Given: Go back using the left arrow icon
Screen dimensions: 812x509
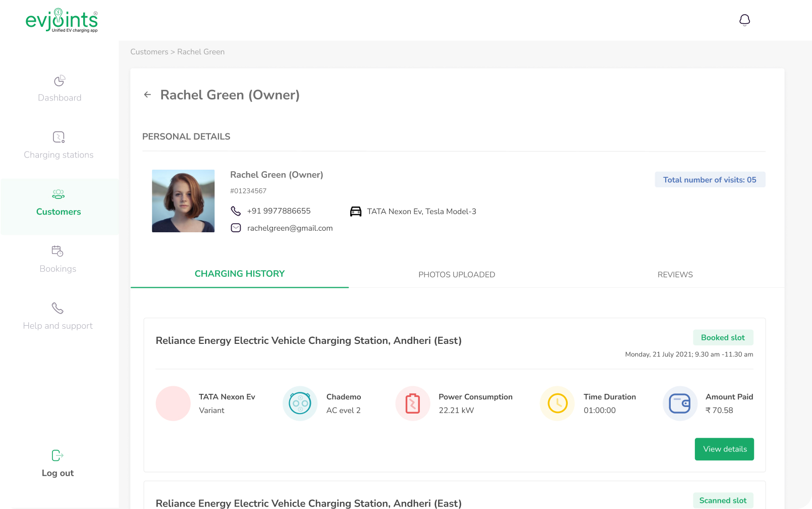Looking at the screenshot, I should (x=147, y=95).
